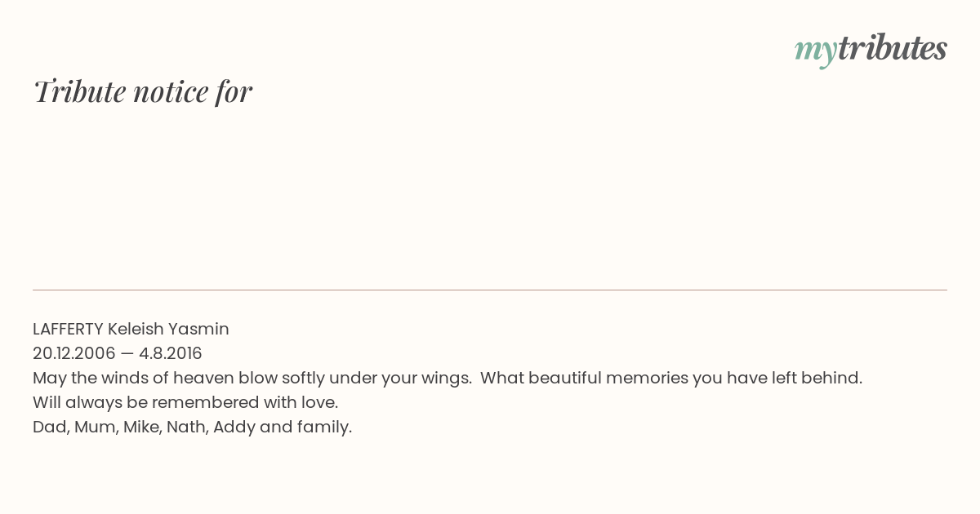The width and height of the screenshot is (980, 514).
Task: Click the surname LAFFERTY
Action: tap(68, 330)
